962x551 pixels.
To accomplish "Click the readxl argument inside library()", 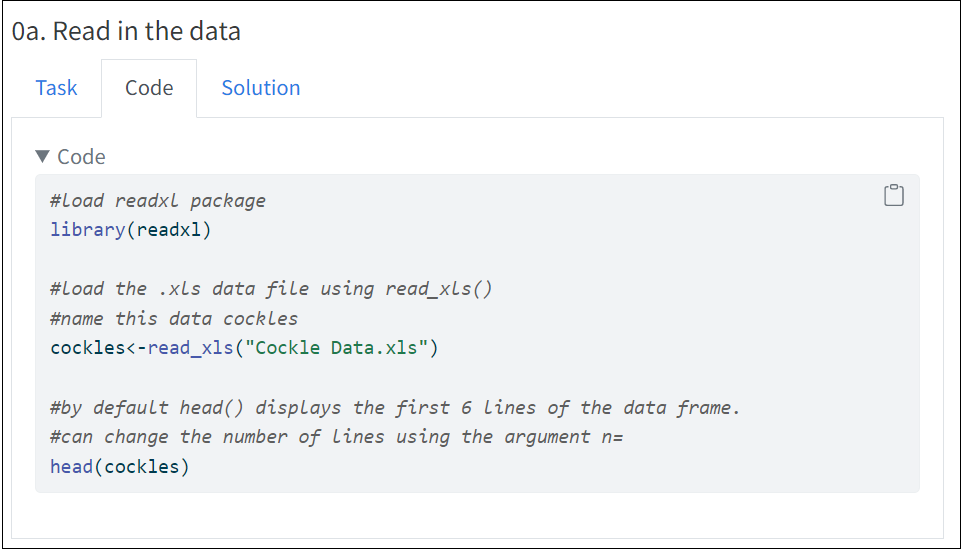I will tap(168, 229).
